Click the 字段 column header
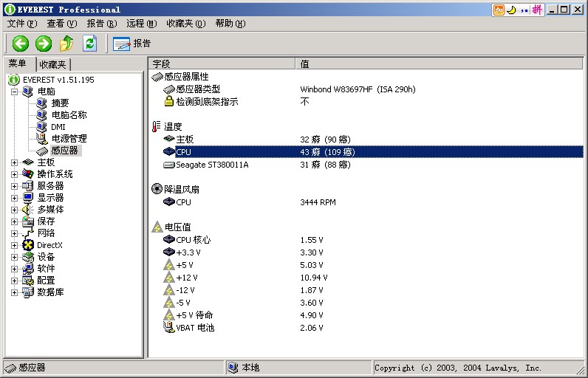 click(222, 64)
